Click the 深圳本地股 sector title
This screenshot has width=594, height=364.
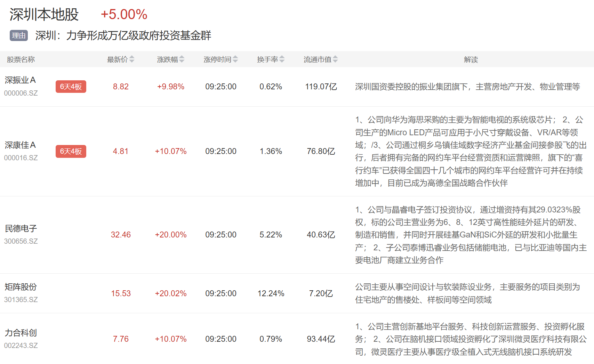44,15
